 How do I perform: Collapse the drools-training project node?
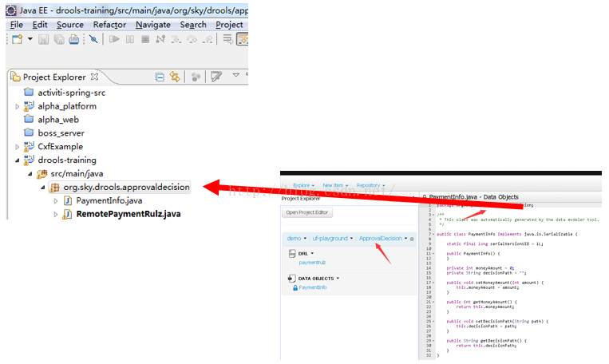[17, 160]
